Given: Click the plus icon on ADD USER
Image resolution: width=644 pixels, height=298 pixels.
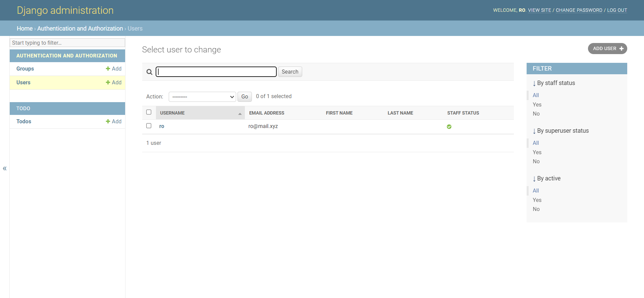Looking at the screenshot, I should 622,49.
